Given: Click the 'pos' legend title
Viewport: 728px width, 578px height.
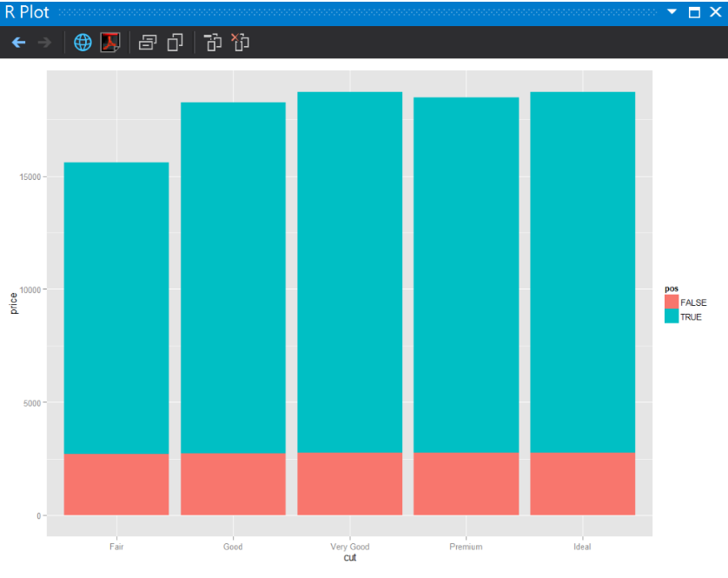Looking at the screenshot, I should pos(672,289).
